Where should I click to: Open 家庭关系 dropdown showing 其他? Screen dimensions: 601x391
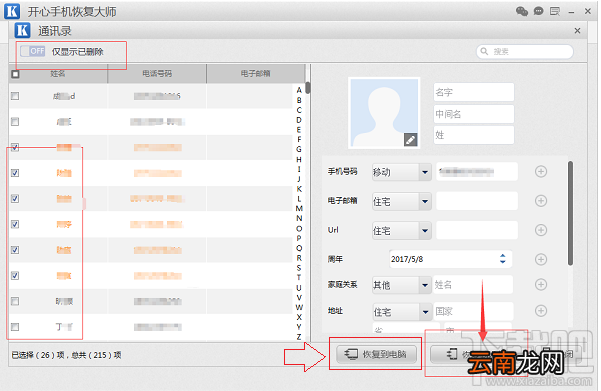point(402,285)
